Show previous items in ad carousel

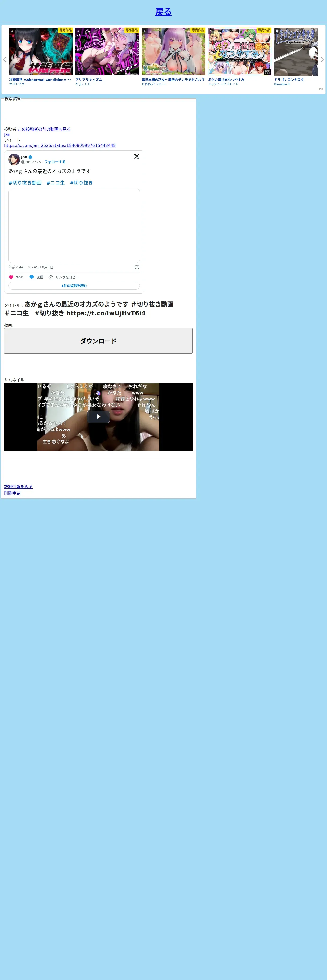(x=5, y=60)
